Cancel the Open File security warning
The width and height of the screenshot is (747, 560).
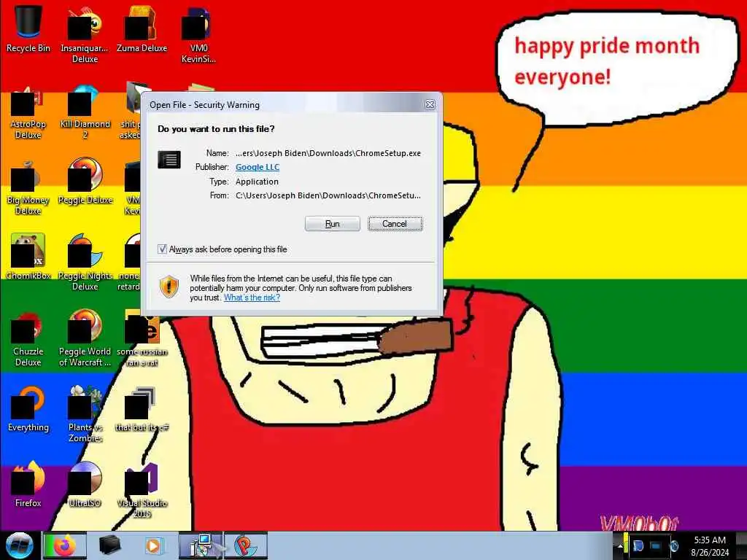[x=395, y=224]
